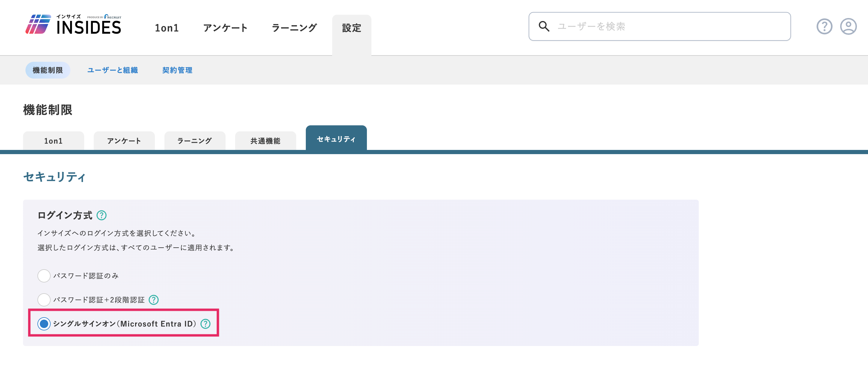Focus the ユーザーを検索 search field

click(660, 26)
